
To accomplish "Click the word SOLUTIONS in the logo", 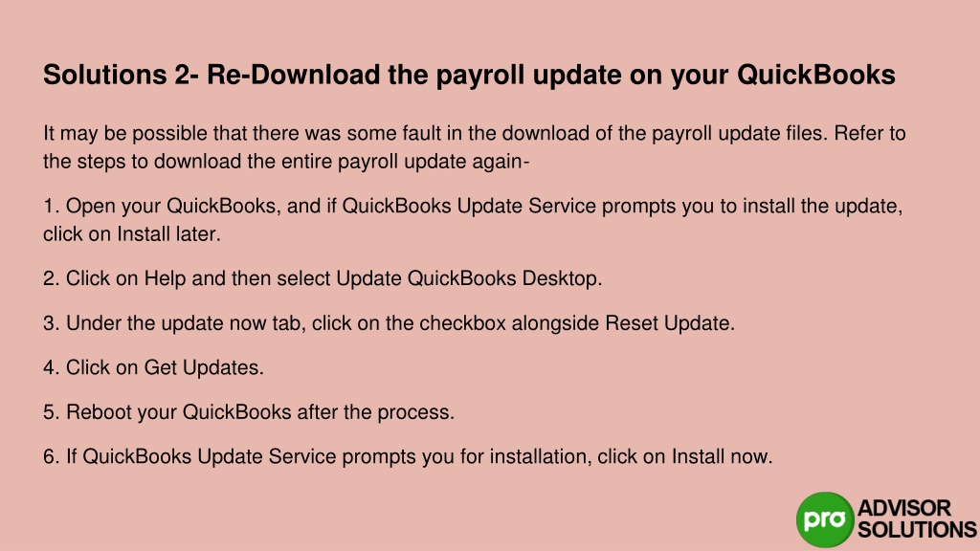I will click(917, 530).
